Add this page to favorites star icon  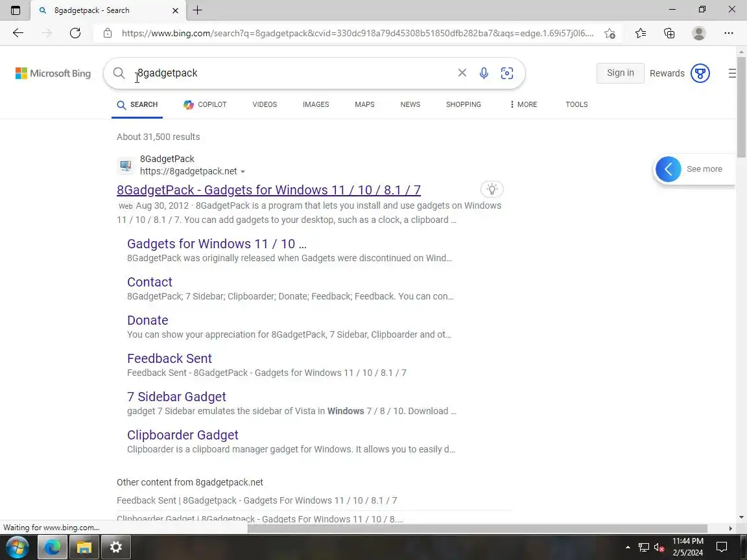(x=610, y=33)
